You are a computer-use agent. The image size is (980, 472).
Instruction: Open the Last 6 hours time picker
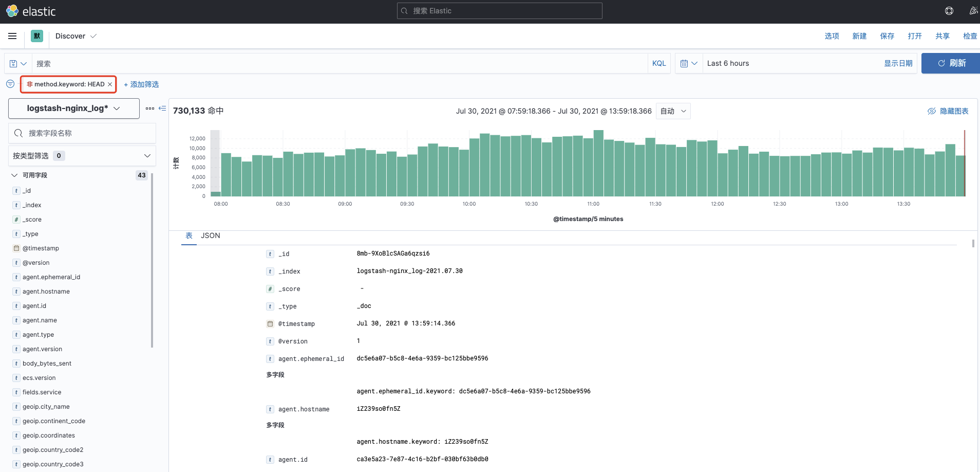[728, 63]
